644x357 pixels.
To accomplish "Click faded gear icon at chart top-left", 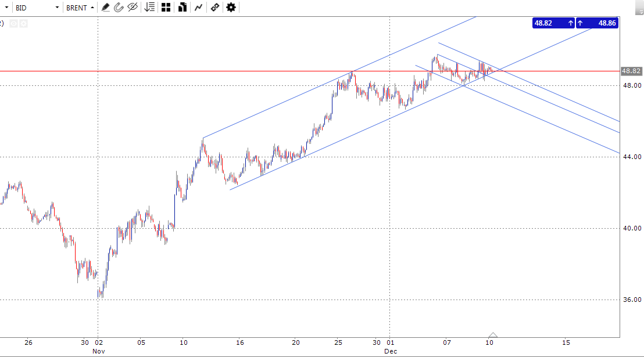I will click(x=24, y=24).
